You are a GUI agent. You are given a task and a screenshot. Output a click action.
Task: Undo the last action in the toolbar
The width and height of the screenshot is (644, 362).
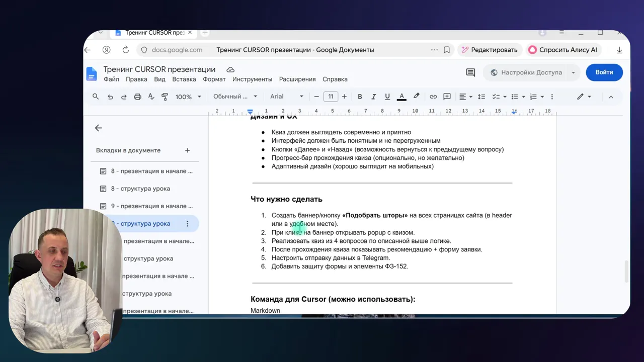(110, 97)
